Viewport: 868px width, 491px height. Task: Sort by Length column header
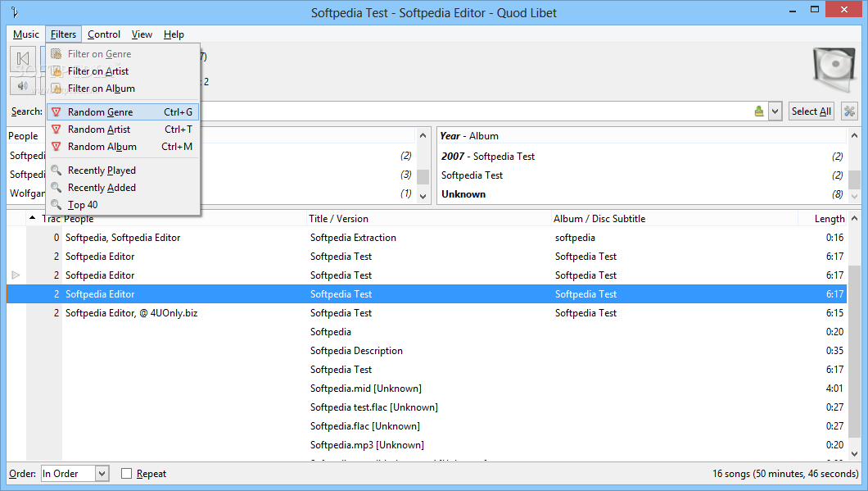point(823,218)
